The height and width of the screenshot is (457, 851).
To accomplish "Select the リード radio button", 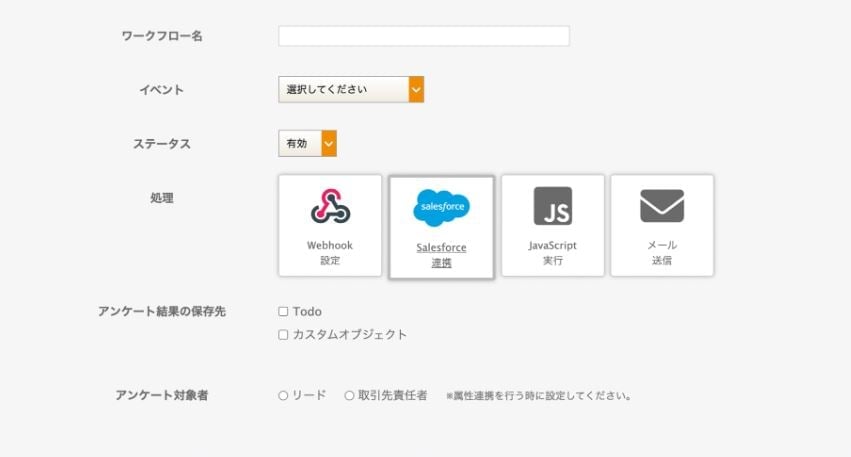I will (283, 396).
